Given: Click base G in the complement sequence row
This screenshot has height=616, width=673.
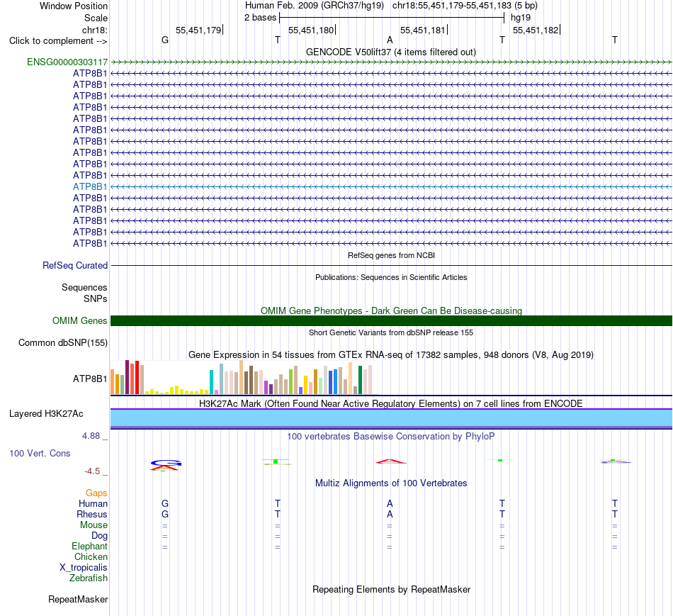Looking at the screenshot, I should [x=165, y=40].
